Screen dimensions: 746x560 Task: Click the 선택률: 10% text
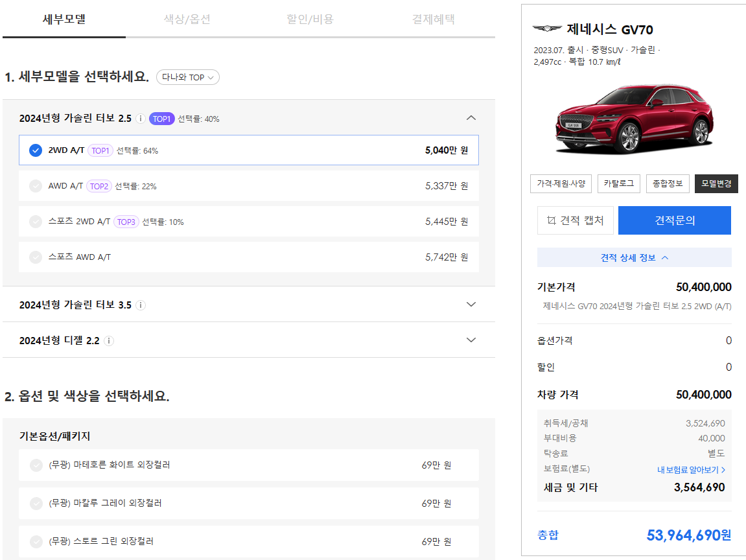(163, 222)
